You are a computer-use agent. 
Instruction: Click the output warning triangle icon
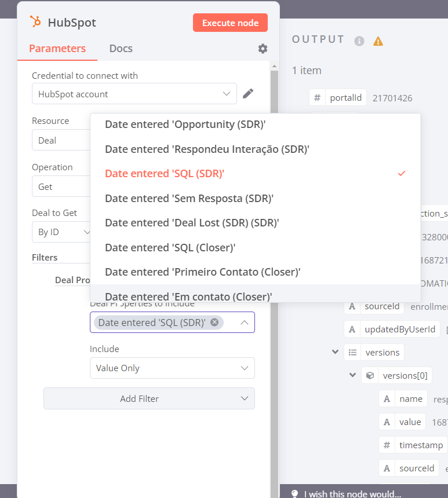(x=378, y=41)
